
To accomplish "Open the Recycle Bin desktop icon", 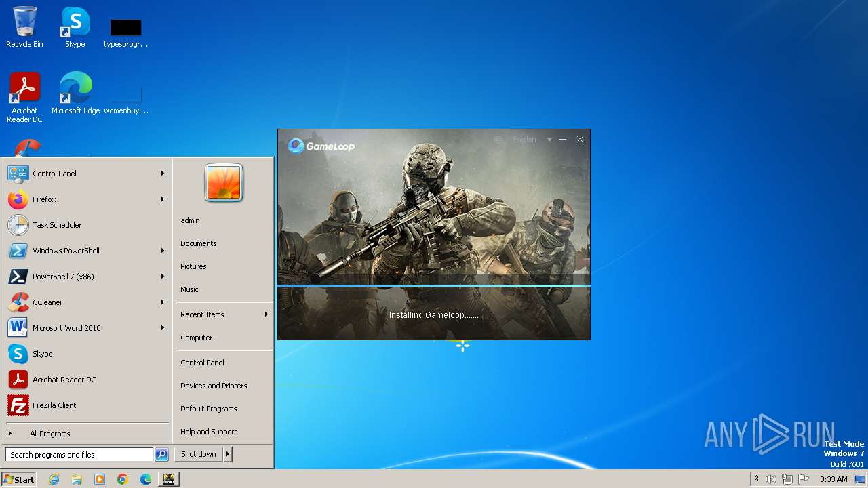I will pos(24,27).
